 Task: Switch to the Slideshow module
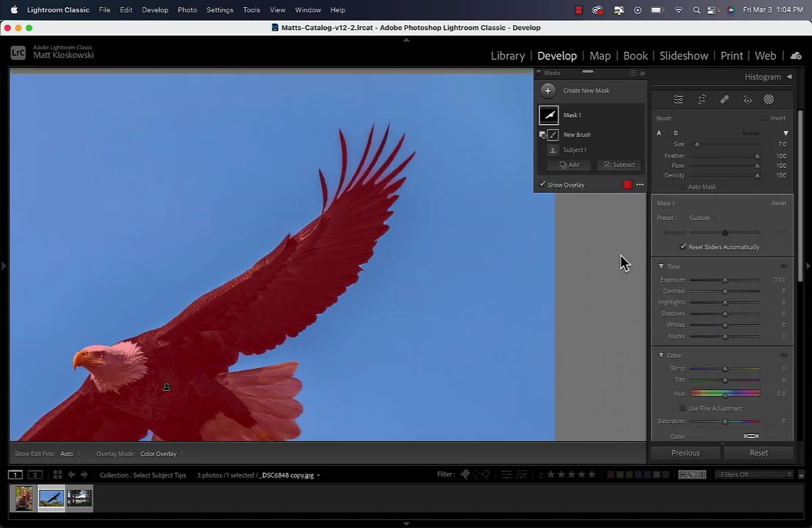coord(683,56)
